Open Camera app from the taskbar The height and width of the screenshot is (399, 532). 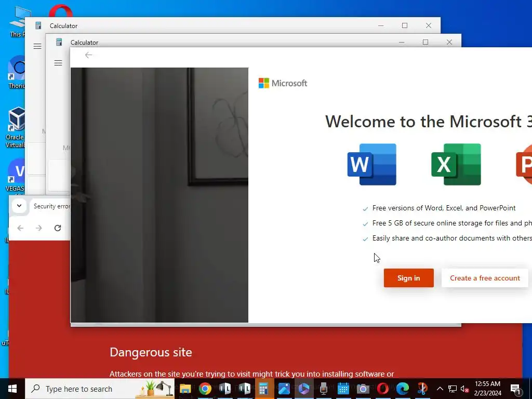coord(363,389)
